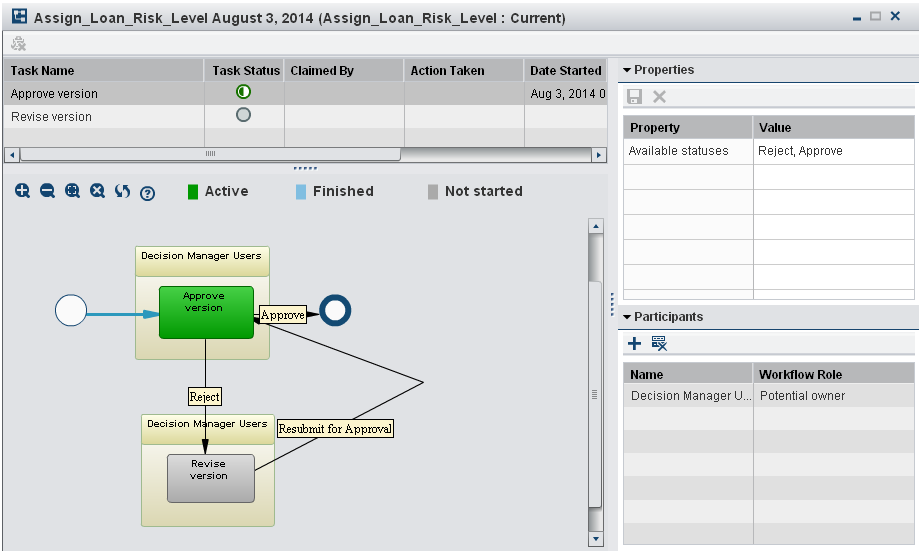The width and height of the screenshot is (919, 551).
Task: Click the green Approve version workflow node
Action: pos(205,311)
